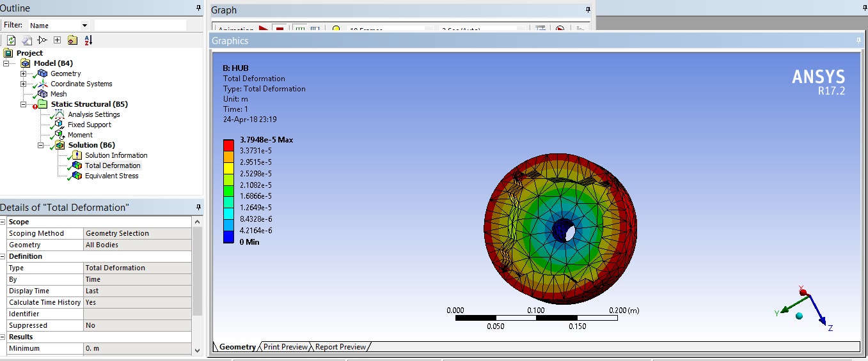Click the Moment load icon
The height and width of the screenshot is (361, 868).
click(60, 135)
